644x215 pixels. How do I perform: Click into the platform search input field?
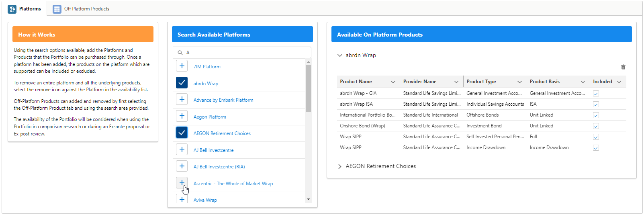(245, 53)
